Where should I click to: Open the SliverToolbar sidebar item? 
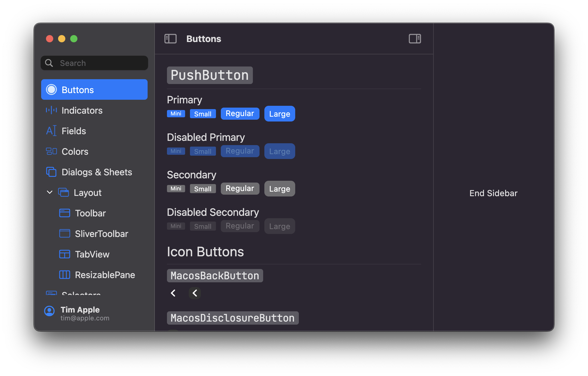click(101, 234)
